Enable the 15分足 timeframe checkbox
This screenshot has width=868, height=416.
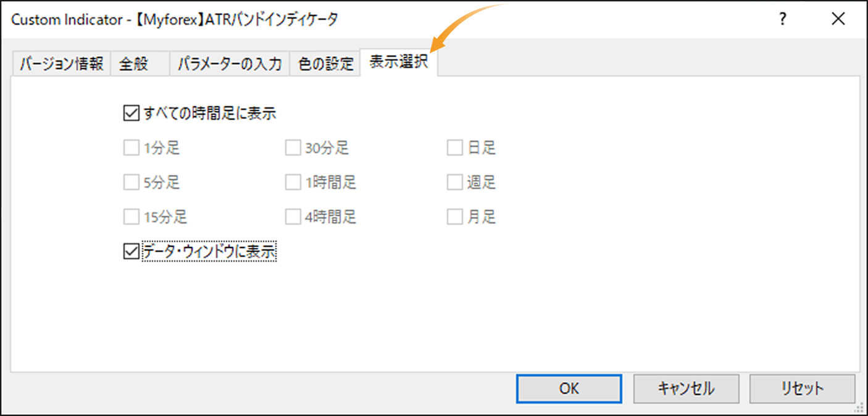pos(131,217)
